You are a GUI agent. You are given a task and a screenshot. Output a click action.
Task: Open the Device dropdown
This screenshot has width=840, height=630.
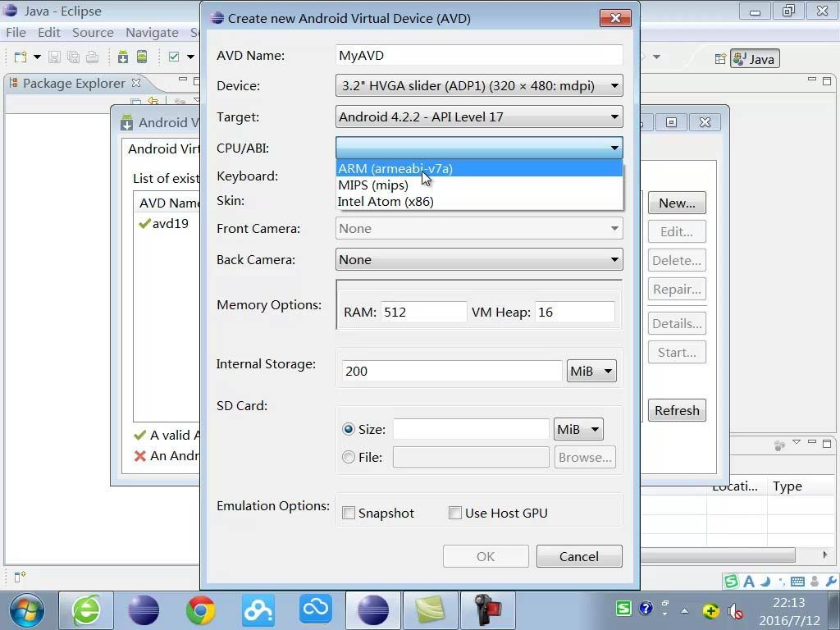(x=479, y=85)
